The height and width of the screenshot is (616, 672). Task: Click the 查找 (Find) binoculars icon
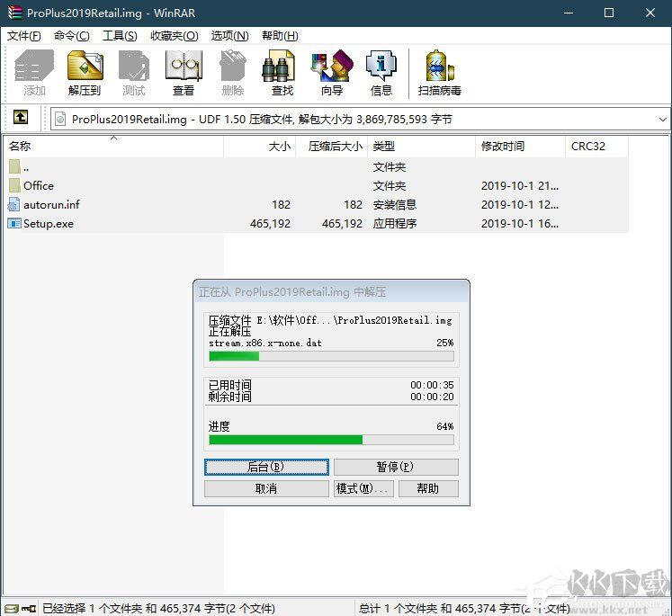click(279, 66)
